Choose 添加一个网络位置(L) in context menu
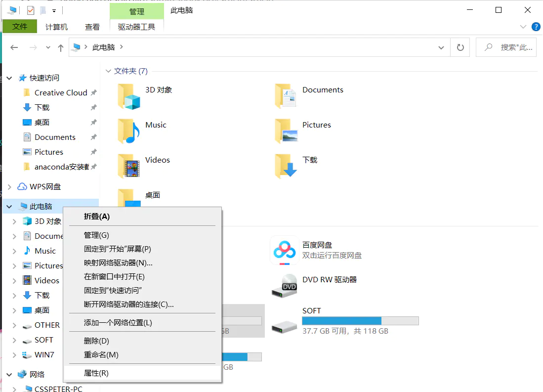This screenshot has height=392, width=543. point(142,323)
